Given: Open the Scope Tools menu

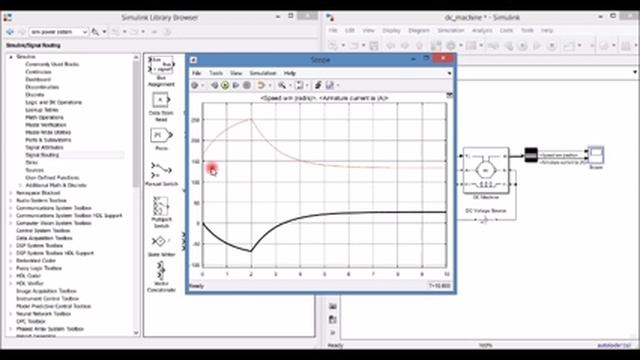Looking at the screenshot, I should tap(216, 73).
